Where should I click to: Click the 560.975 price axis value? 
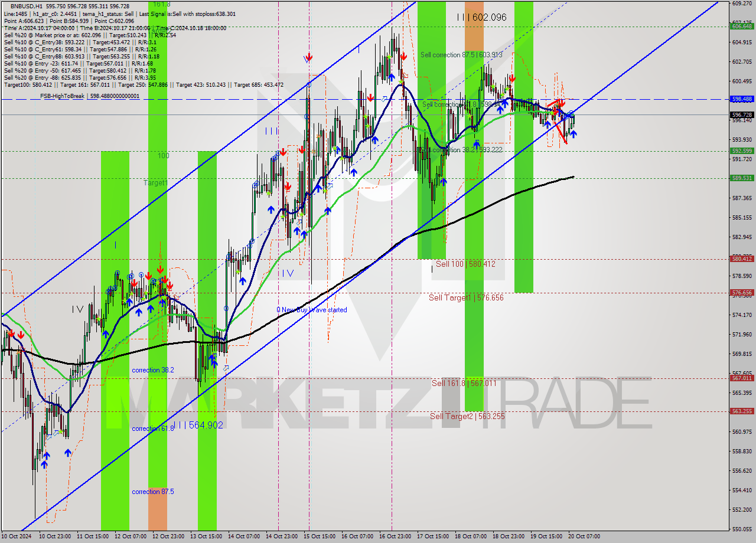[x=742, y=431]
